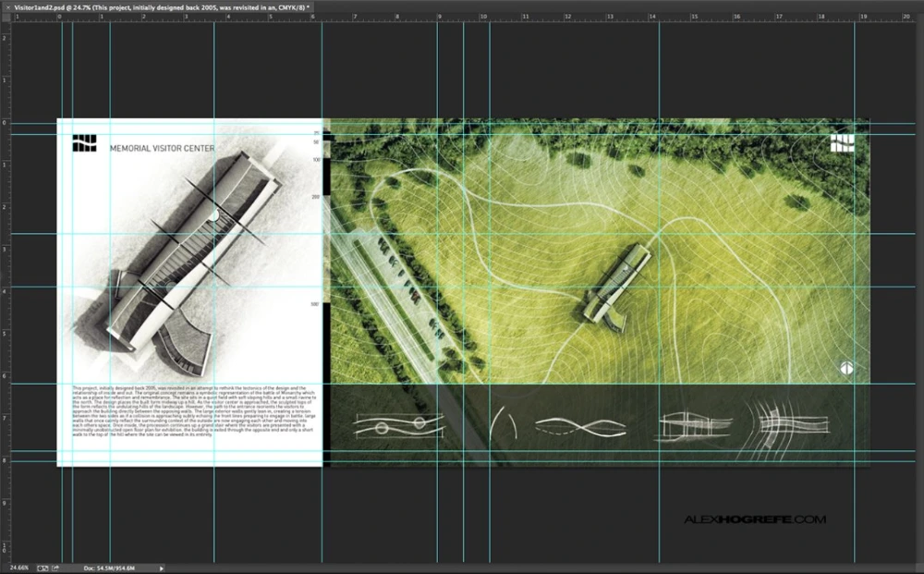Click the share/export icon in status bar
The height and width of the screenshot is (574, 924).
click(55, 568)
